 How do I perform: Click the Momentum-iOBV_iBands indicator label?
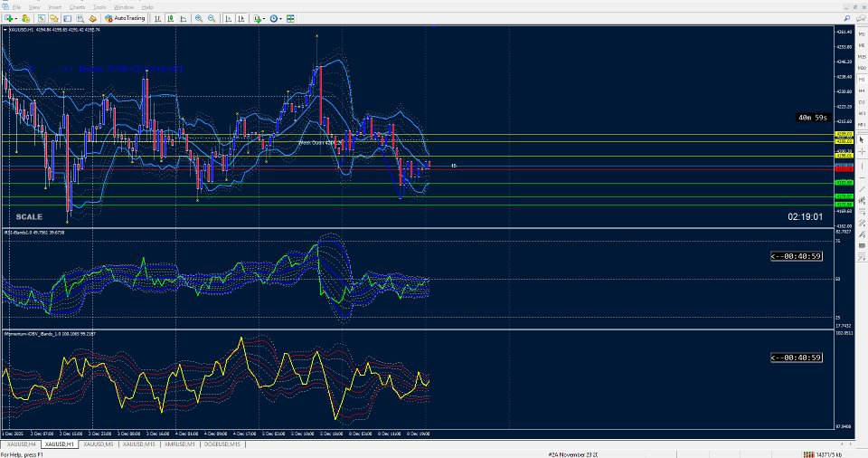tap(50, 334)
